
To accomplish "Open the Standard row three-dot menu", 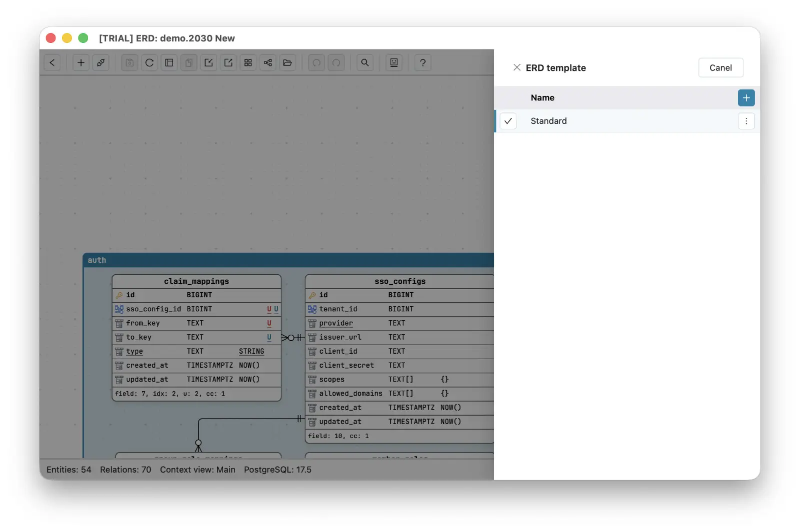I will click(746, 121).
